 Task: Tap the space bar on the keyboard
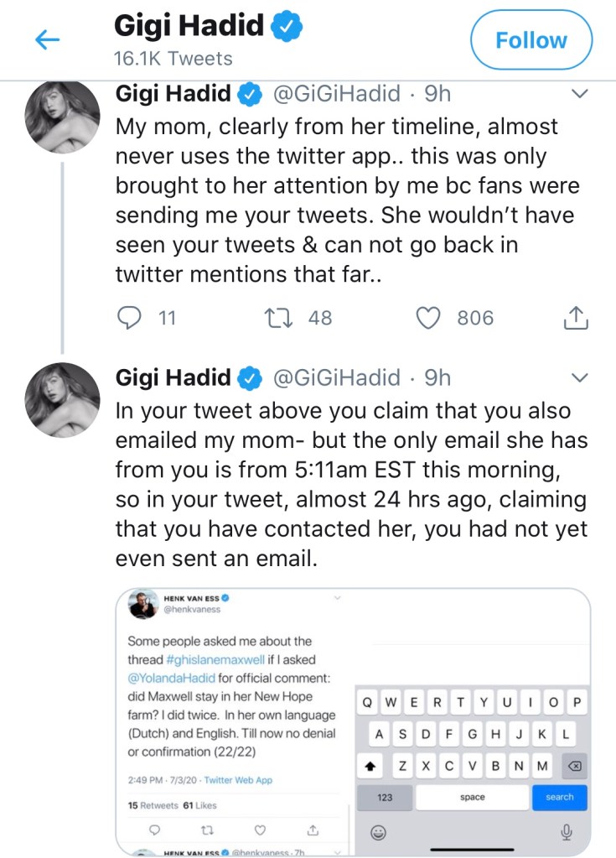[473, 797]
